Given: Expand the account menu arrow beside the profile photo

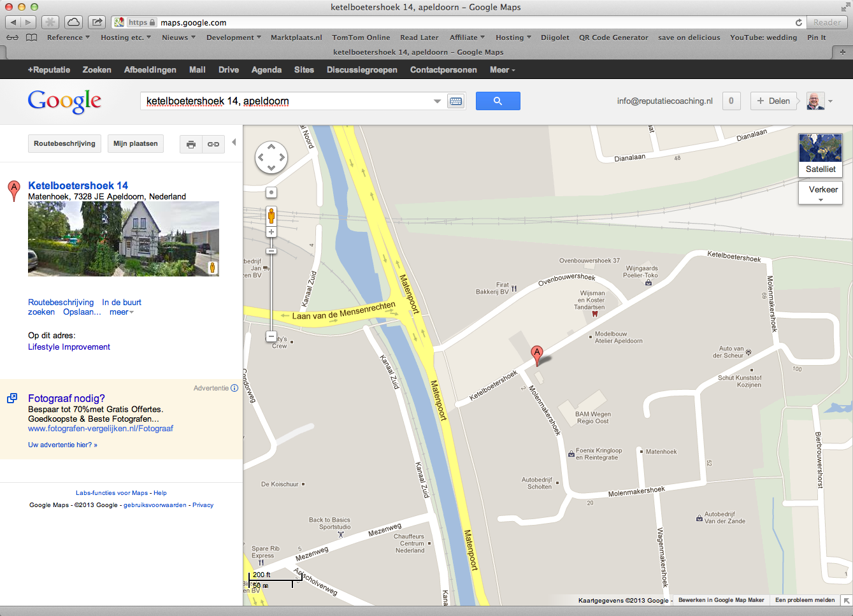Looking at the screenshot, I should point(830,101).
